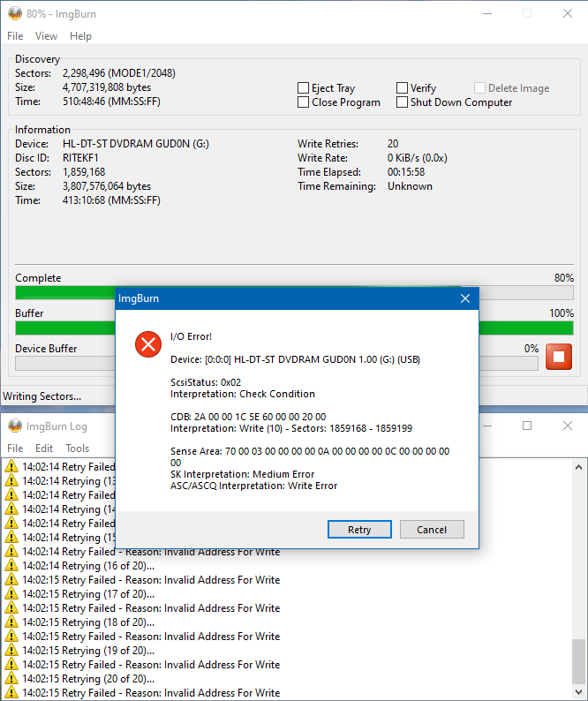Click the Cancel button

coord(432,530)
